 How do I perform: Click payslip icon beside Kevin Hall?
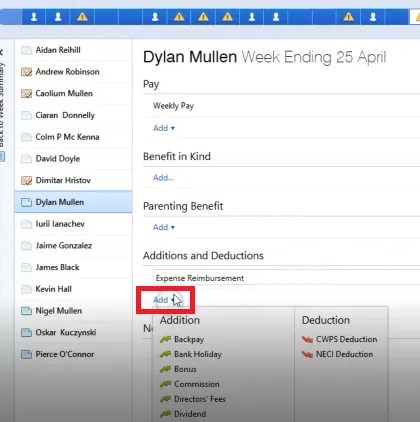(26, 289)
